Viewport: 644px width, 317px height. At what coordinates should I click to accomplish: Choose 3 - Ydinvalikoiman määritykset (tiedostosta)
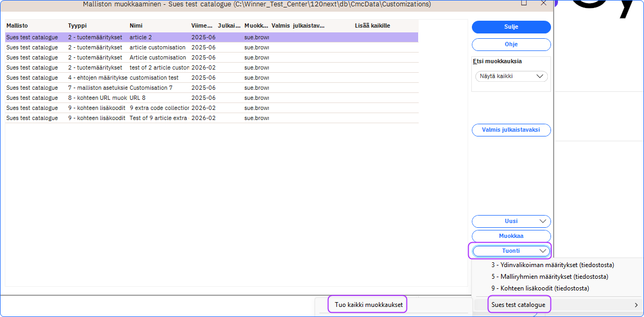(552, 265)
